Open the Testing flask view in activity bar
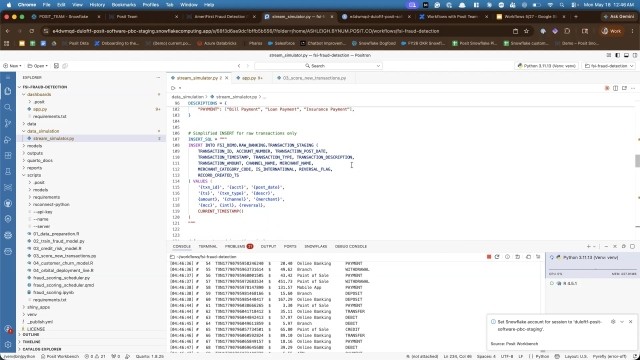Screen dimensions: 640x360 click(x=8, y=171)
